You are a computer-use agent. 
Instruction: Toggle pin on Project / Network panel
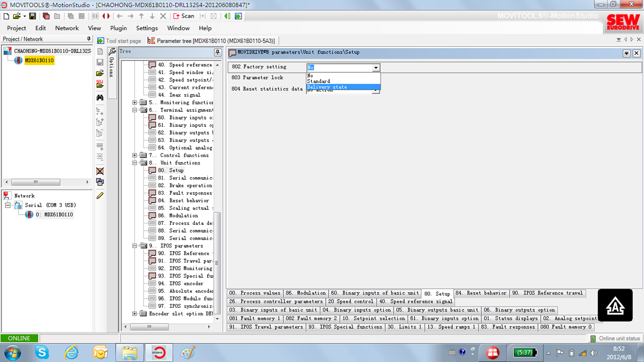coord(88,39)
